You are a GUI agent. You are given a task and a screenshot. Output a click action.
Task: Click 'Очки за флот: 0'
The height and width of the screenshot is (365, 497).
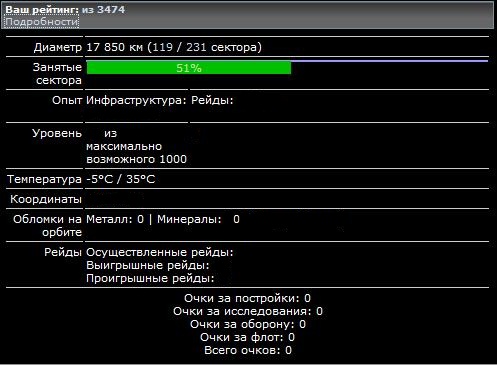pos(247,337)
